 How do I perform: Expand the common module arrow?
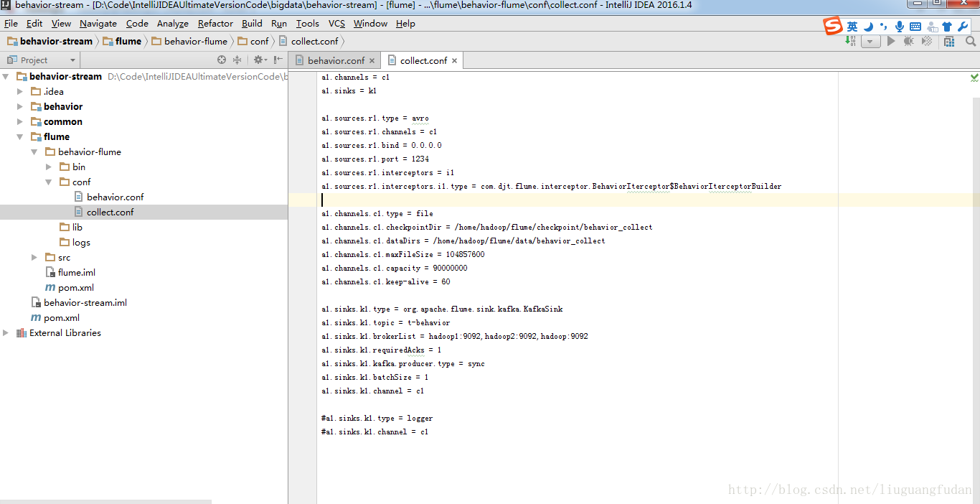click(x=20, y=121)
